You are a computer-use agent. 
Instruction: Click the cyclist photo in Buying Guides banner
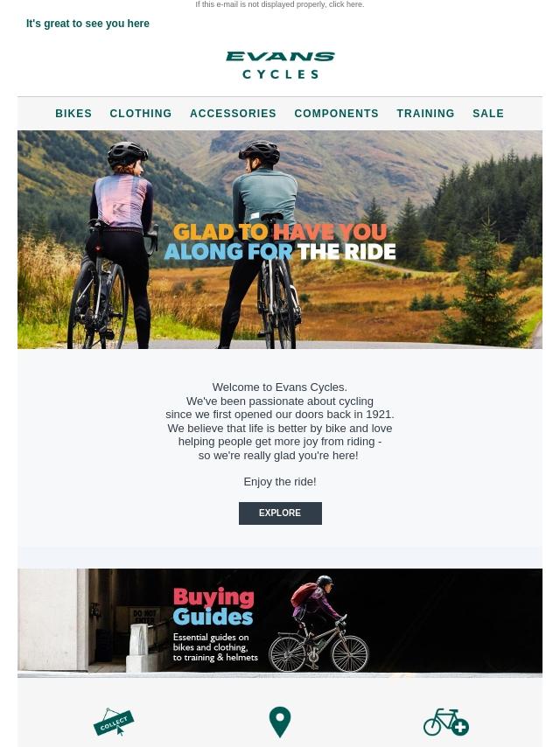click(x=318, y=624)
